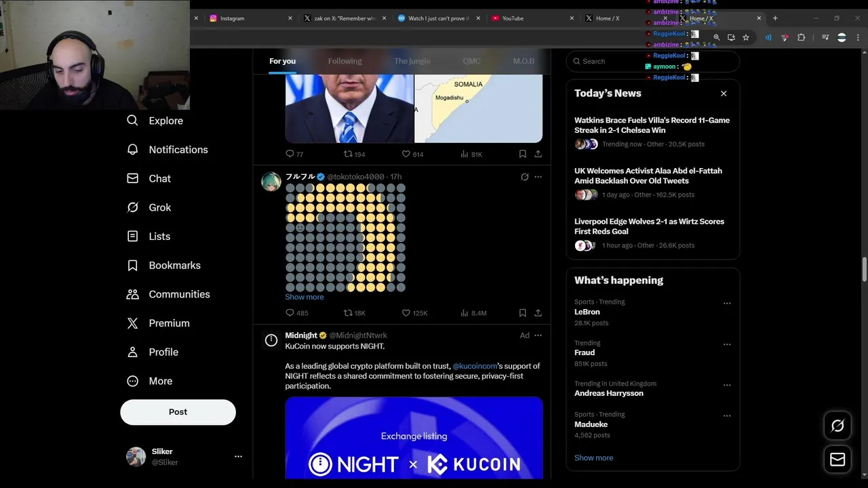
Task: Switch to The jungle tab
Action: click(412, 61)
